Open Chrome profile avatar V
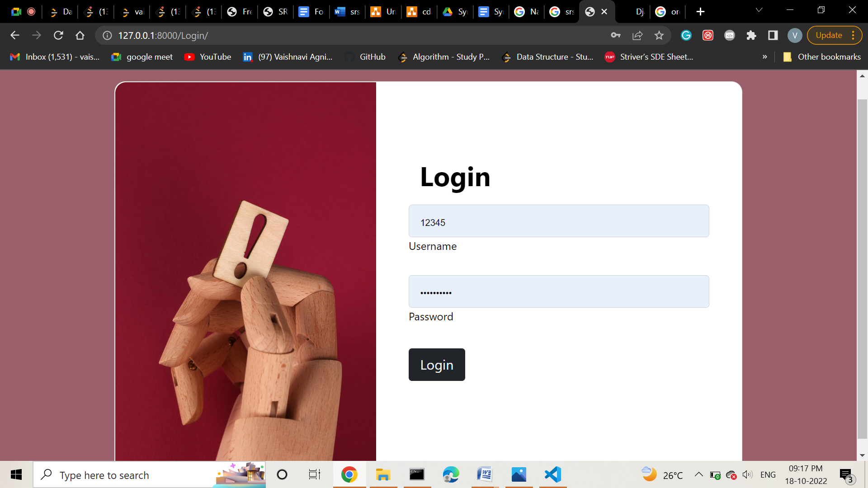868x488 pixels. coord(795,35)
